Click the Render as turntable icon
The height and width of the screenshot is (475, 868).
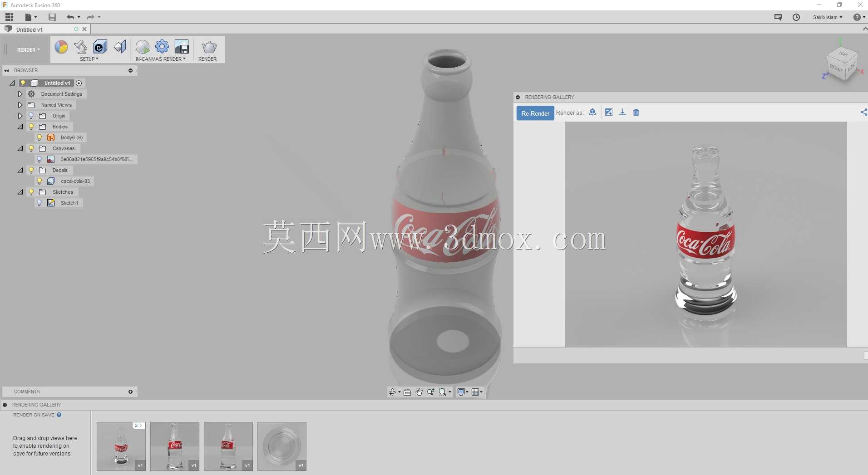pyautogui.click(x=592, y=113)
